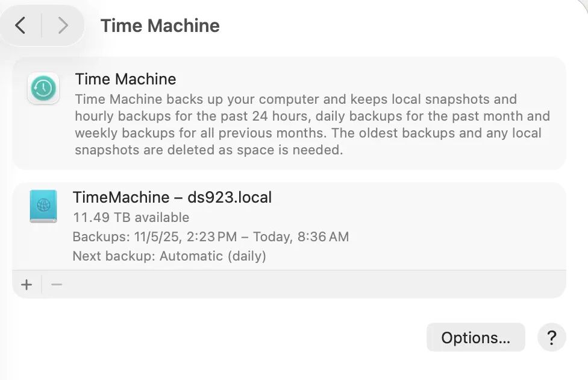588x380 pixels.
Task: Add a backup disk with plus button
Action: point(27,285)
